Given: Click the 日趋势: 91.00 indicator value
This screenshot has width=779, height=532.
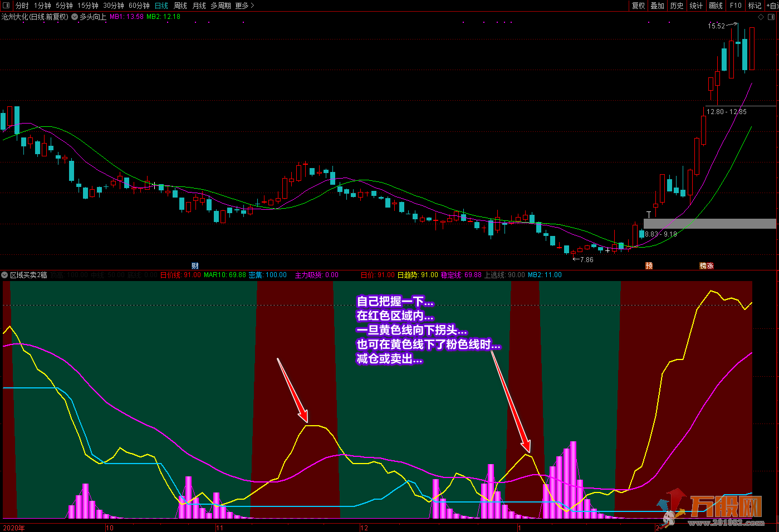Looking at the screenshot, I should [418, 275].
